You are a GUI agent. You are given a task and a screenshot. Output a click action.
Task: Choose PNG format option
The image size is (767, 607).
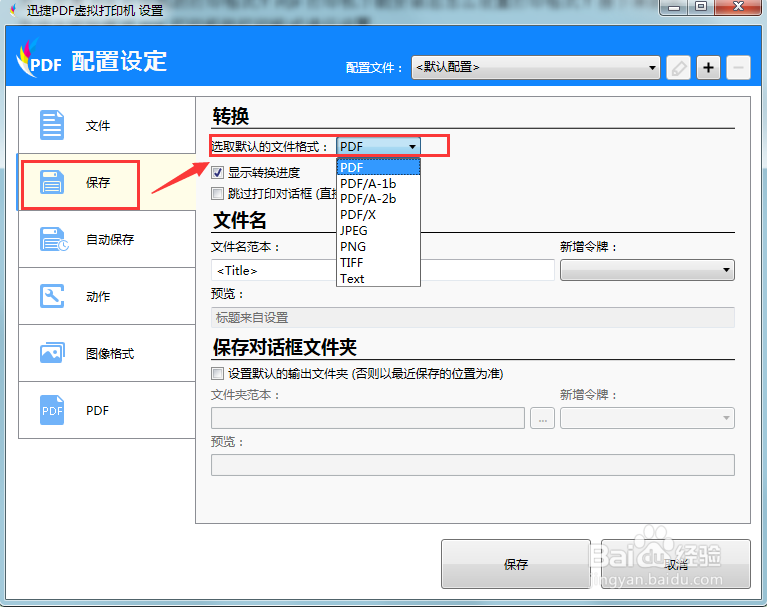point(378,247)
